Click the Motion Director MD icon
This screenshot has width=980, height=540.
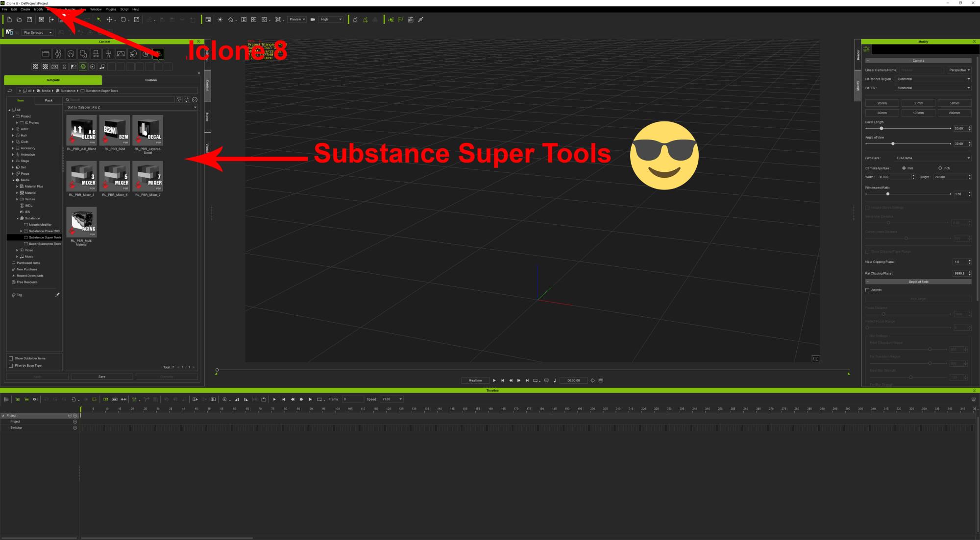pos(9,32)
